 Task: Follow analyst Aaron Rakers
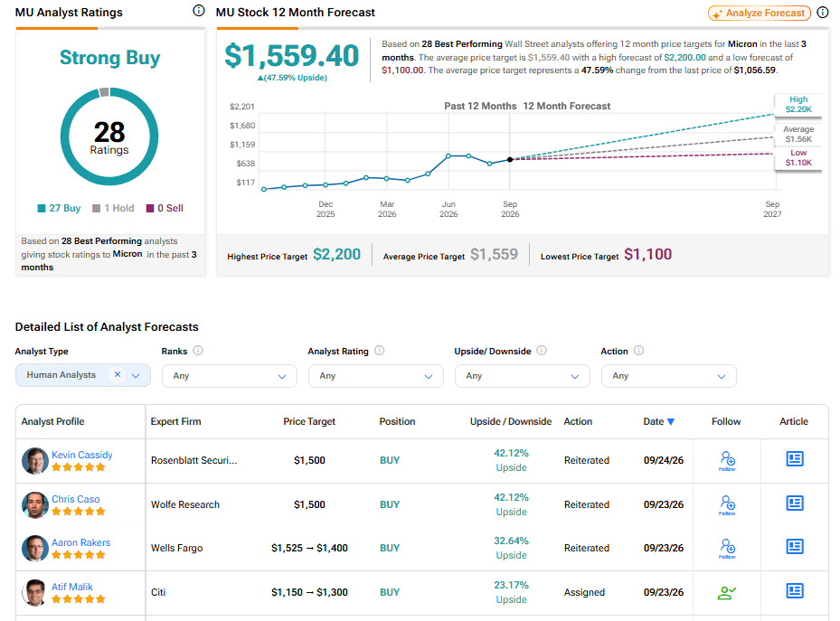tap(727, 548)
